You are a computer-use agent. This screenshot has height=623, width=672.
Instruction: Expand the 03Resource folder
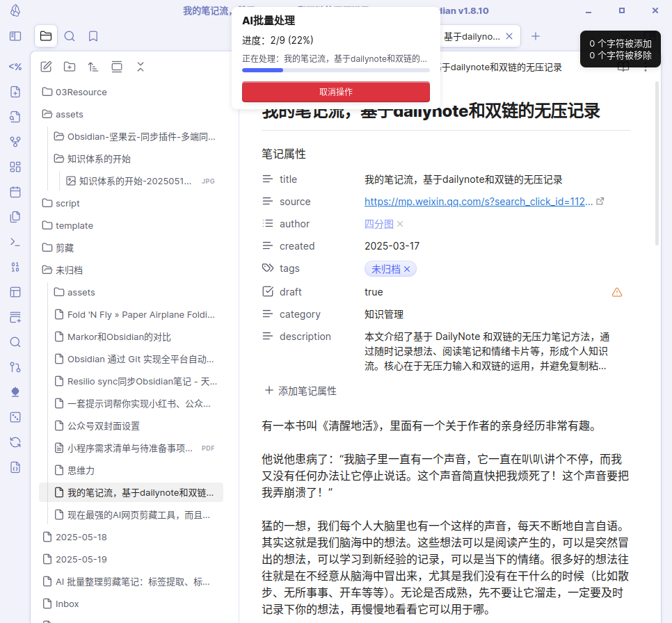[47, 92]
